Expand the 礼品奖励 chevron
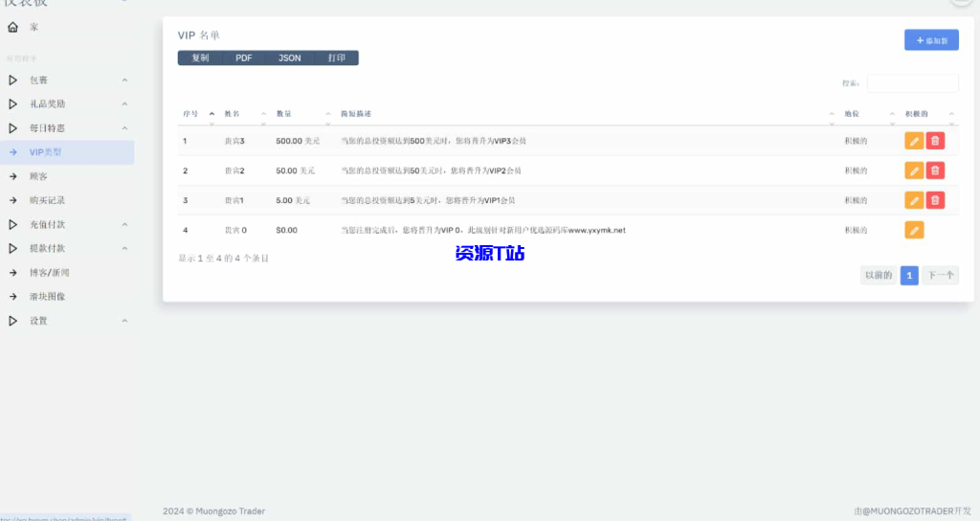Image resolution: width=980 pixels, height=521 pixels. pos(124,103)
